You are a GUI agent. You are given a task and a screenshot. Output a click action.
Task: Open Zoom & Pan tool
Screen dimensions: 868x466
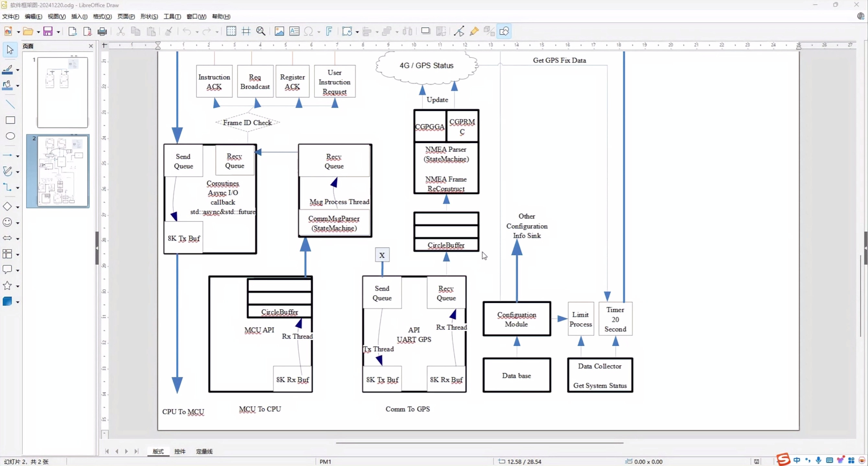[x=260, y=31]
